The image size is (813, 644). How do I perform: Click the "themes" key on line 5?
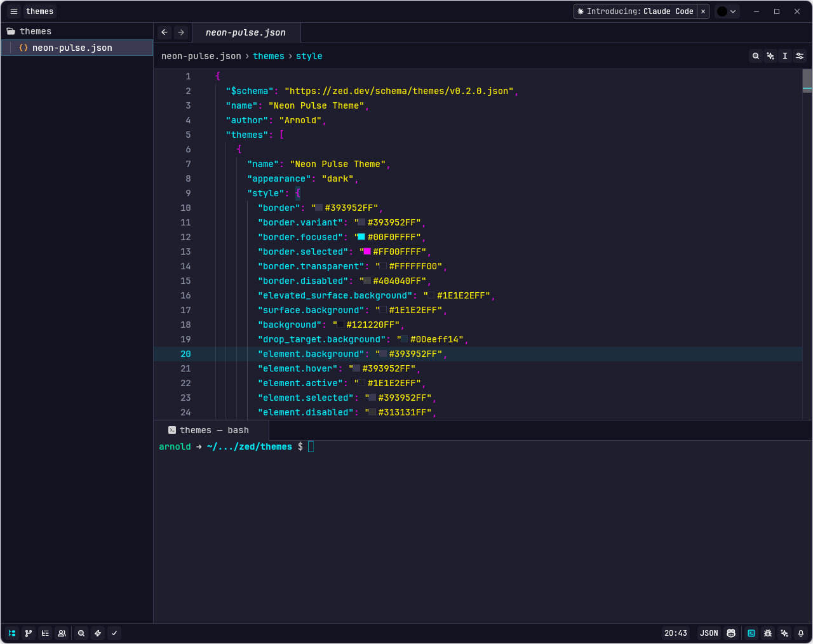coord(248,135)
